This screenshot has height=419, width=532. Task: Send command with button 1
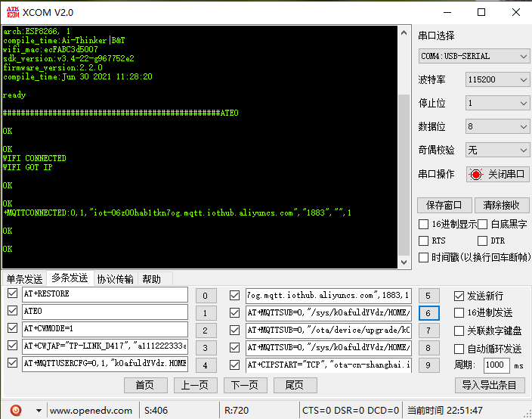pos(206,313)
